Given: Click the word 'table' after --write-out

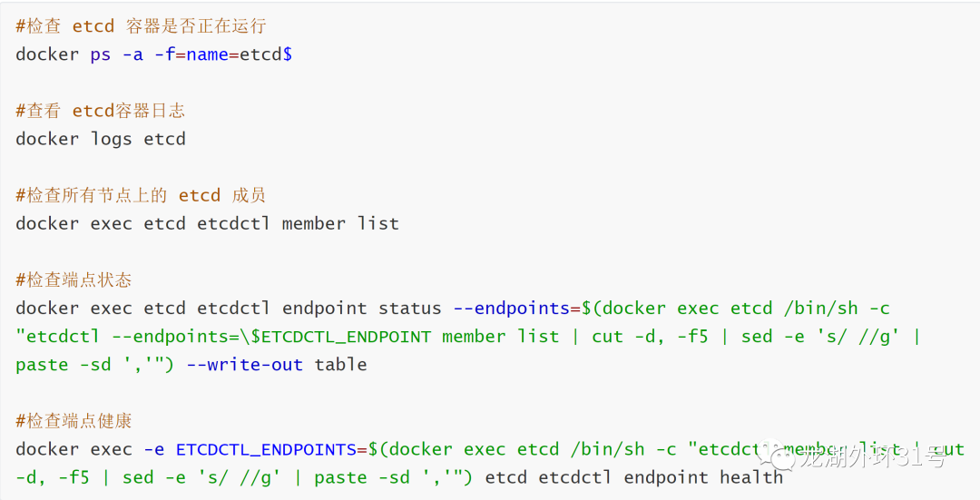Looking at the screenshot, I should tap(340, 365).
